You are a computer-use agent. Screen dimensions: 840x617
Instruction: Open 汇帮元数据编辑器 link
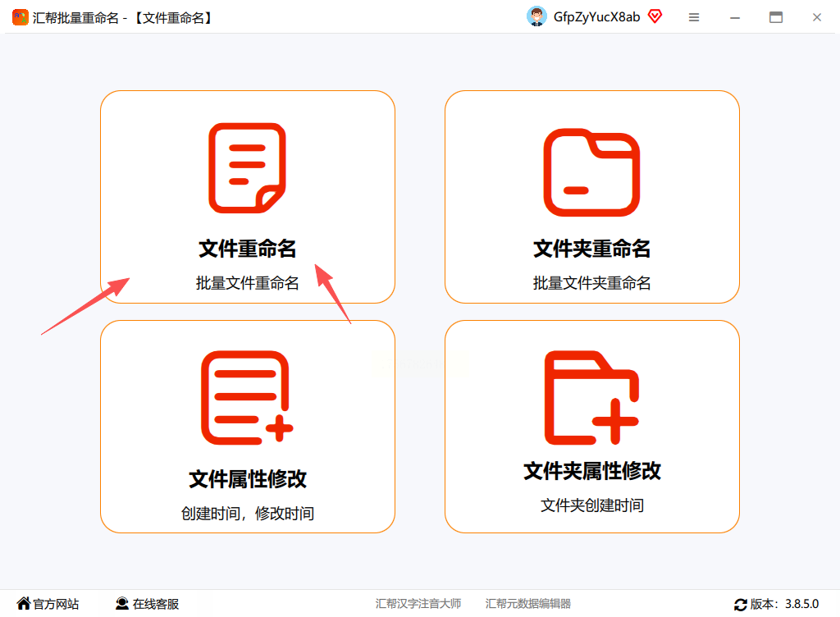point(527,604)
